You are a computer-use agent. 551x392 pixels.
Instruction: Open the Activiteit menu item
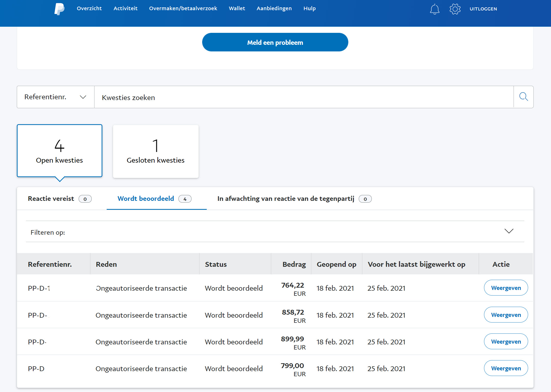coord(125,8)
